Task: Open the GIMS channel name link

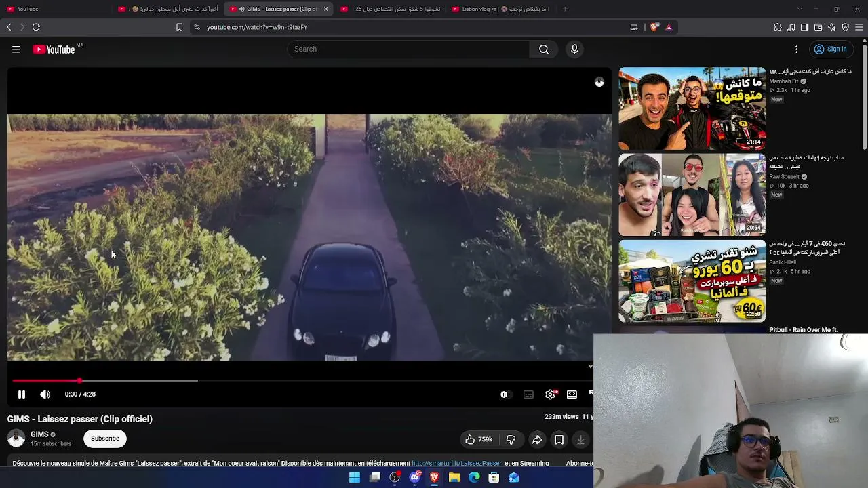Action: click(x=39, y=434)
